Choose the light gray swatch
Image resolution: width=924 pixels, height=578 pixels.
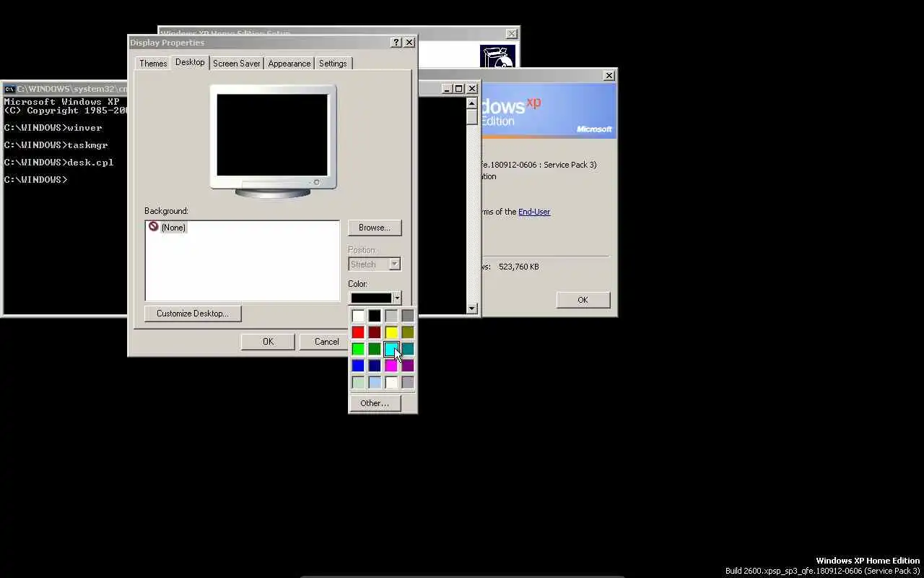click(x=391, y=316)
